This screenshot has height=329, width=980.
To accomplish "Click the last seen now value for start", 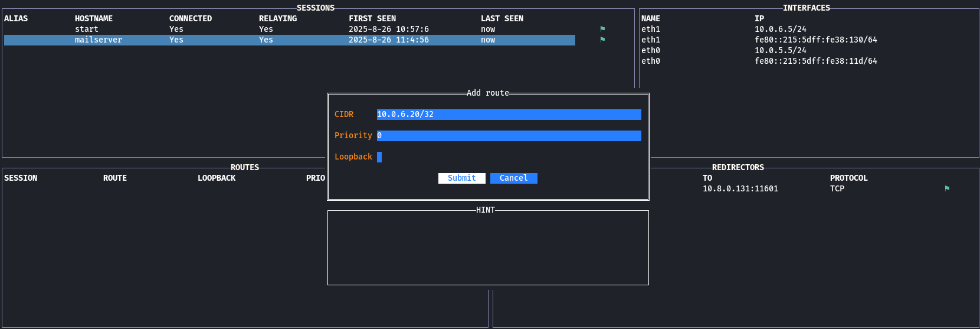I will pos(488,29).
